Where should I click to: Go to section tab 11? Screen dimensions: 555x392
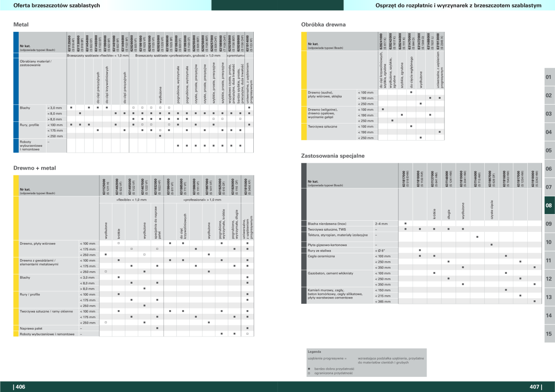(x=549, y=260)
